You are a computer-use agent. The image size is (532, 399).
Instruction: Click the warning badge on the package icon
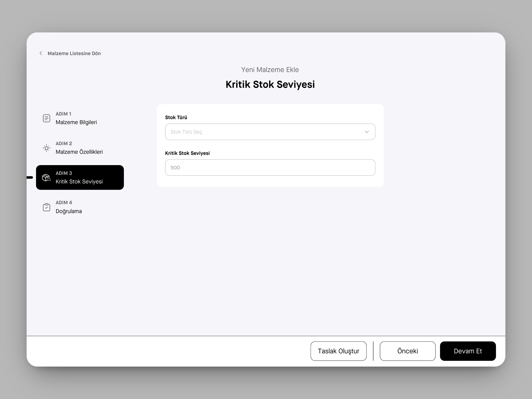click(x=49, y=179)
